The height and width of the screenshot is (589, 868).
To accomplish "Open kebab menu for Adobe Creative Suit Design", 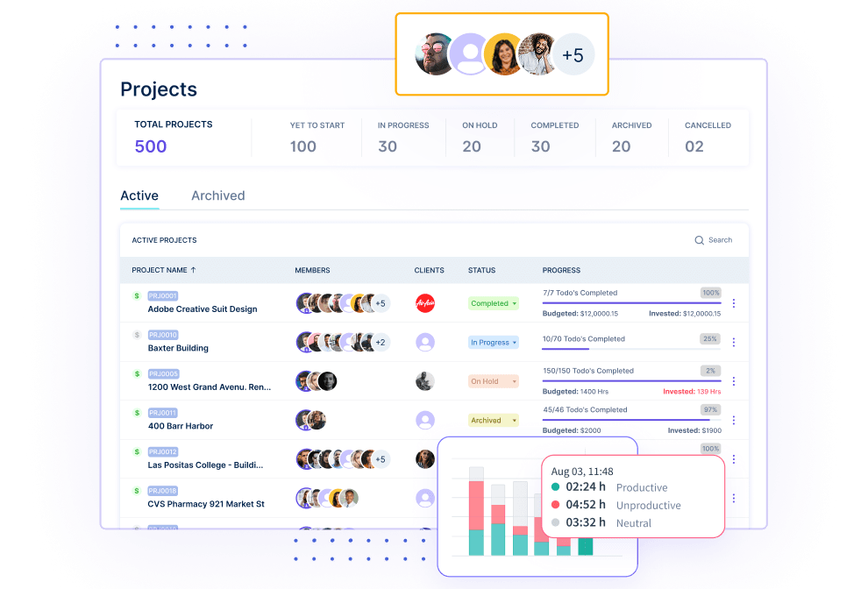I will (734, 303).
